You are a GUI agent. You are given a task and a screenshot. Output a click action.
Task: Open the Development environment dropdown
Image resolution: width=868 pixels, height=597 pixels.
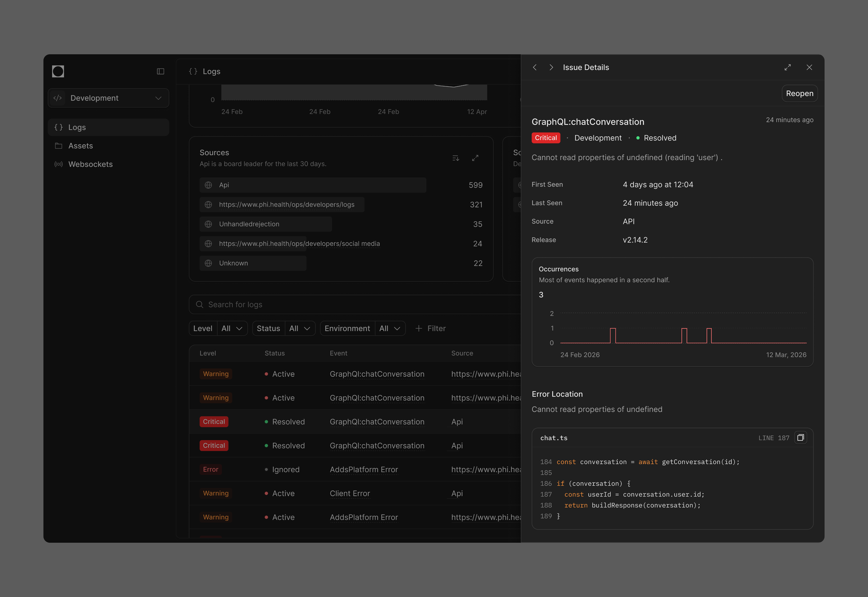click(x=108, y=98)
